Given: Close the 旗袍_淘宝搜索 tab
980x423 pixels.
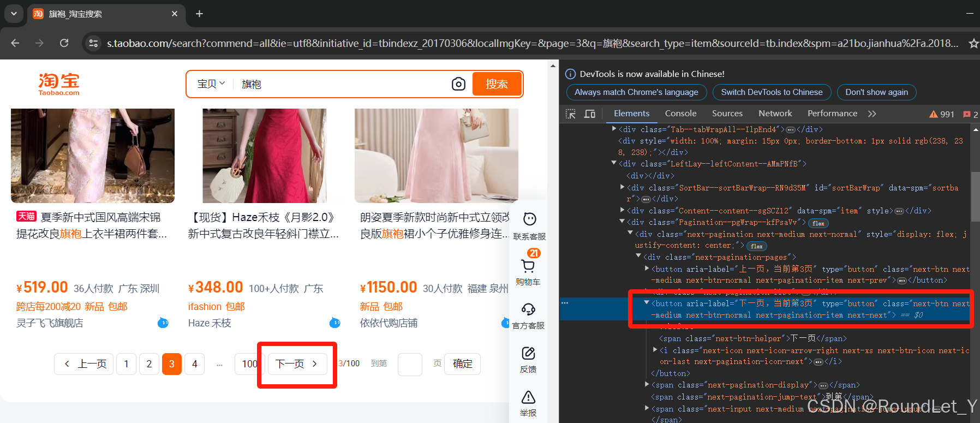Looking at the screenshot, I should point(175,14).
